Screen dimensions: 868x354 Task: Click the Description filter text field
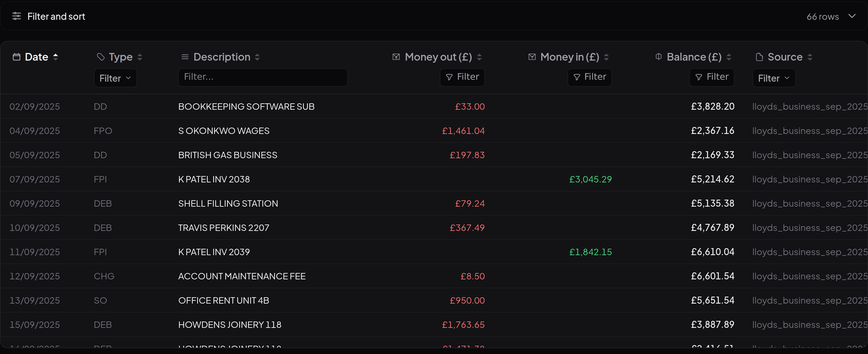[263, 77]
